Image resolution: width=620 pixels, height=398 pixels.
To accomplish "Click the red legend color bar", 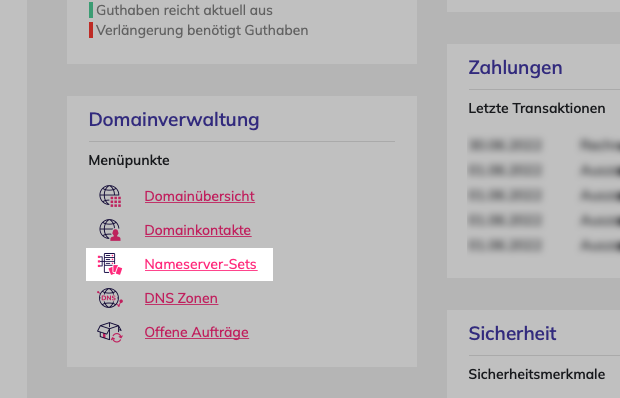I will coord(91,30).
